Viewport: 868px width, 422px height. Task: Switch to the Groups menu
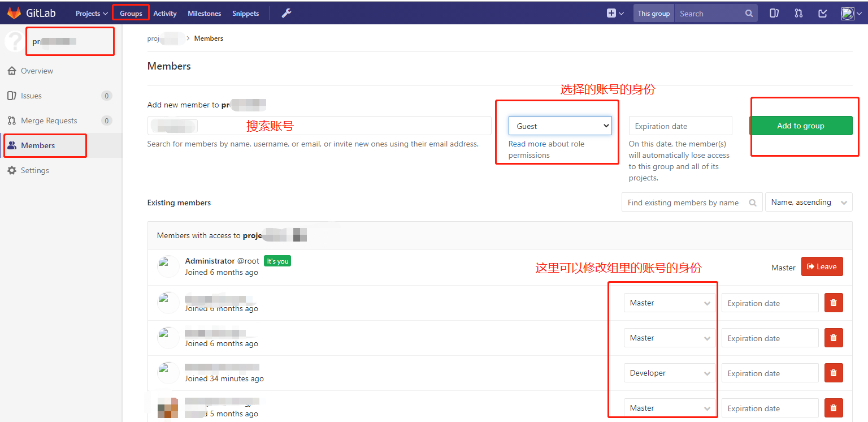point(131,12)
